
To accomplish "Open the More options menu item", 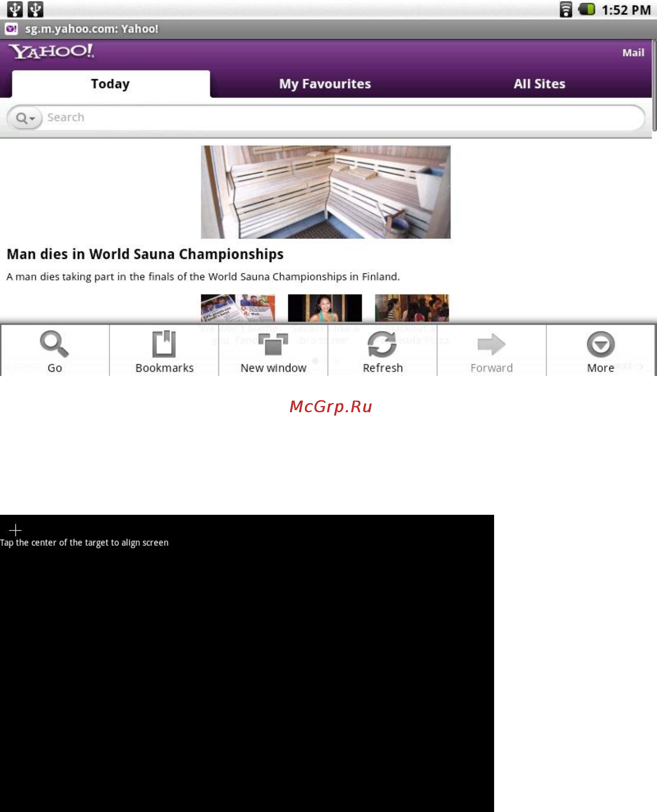I will click(x=601, y=351).
